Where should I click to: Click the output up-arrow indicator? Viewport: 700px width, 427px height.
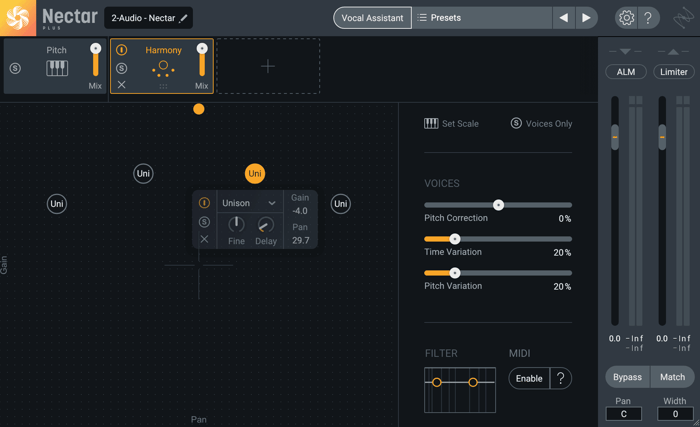pos(673,52)
